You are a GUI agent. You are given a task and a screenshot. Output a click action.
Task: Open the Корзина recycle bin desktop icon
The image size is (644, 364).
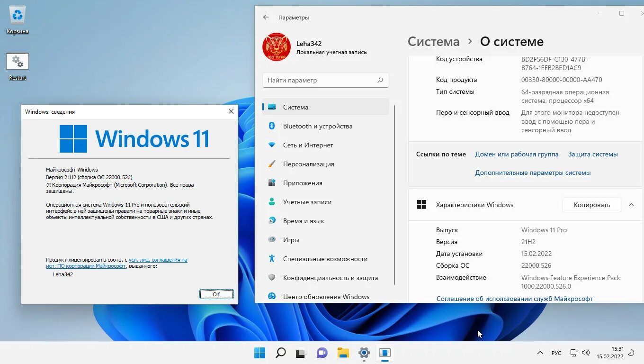point(18,20)
